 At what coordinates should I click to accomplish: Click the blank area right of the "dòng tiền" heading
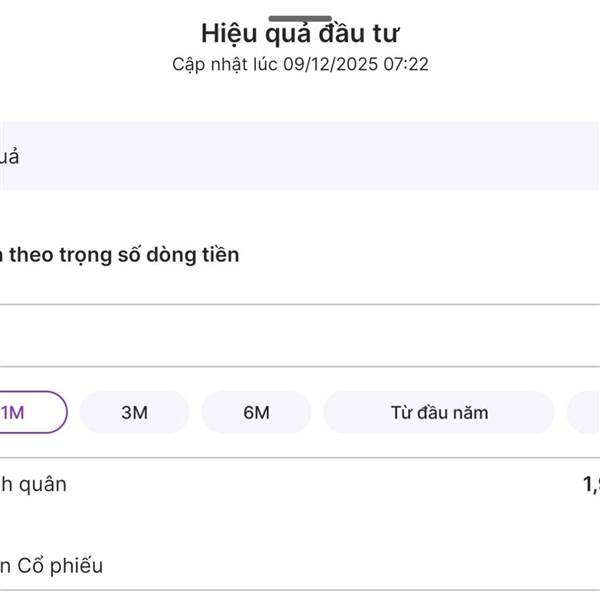click(x=420, y=255)
